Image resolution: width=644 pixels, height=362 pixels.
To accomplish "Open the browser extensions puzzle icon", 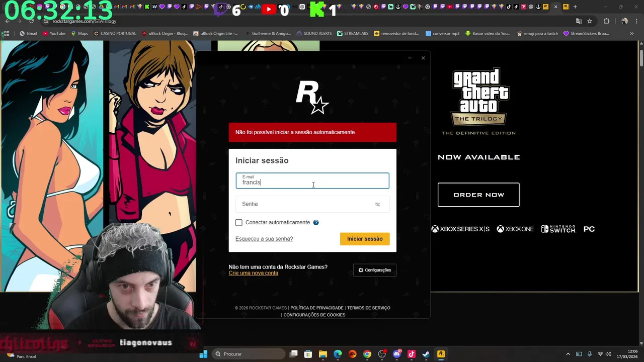I will coord(606,21).
